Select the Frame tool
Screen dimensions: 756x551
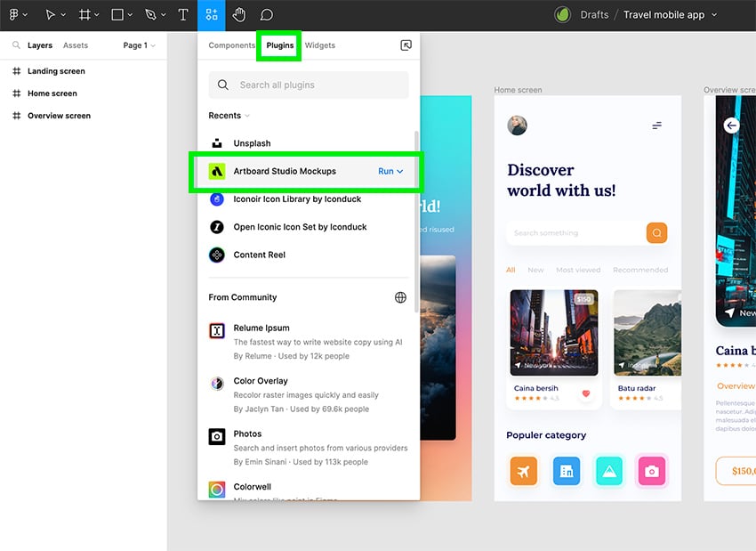84,14
